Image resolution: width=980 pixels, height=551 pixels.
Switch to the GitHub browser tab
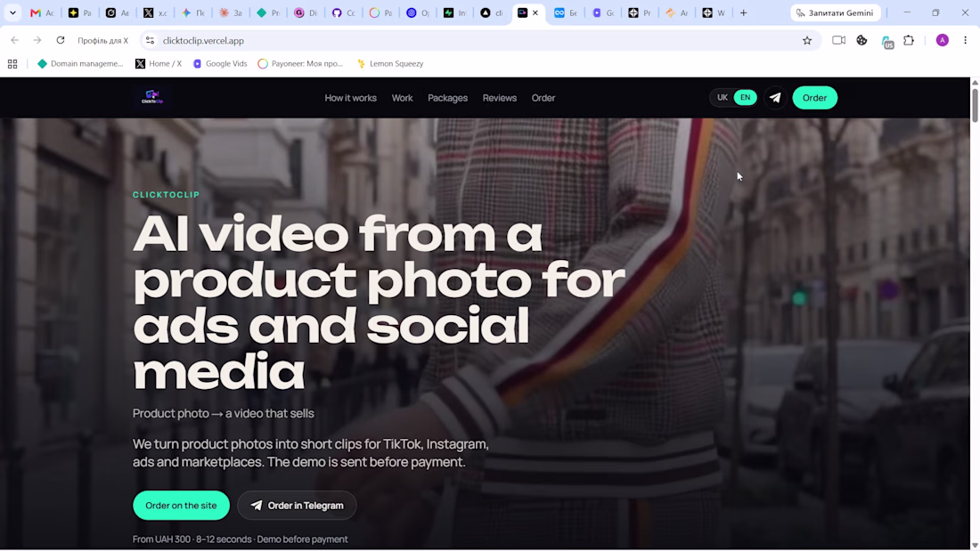tap(342, 12)
